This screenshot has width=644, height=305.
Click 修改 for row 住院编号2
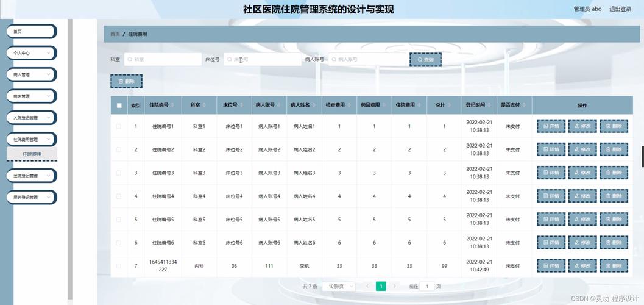point(582,149)
